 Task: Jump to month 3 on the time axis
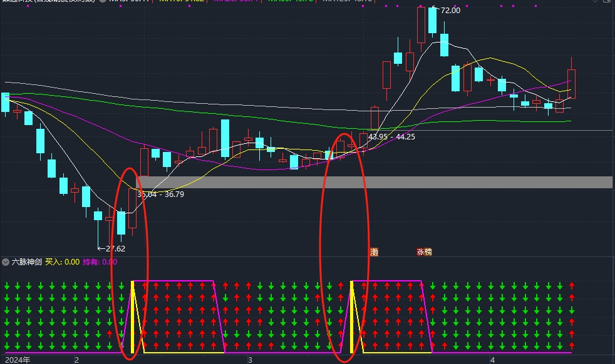(249, 360)
